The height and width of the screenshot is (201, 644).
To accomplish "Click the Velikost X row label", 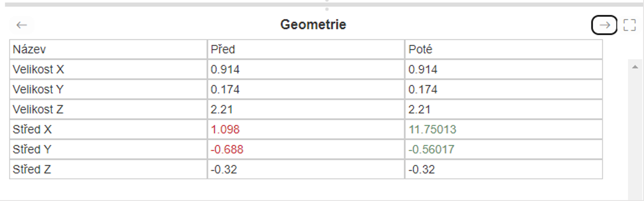I will [38, 70].
